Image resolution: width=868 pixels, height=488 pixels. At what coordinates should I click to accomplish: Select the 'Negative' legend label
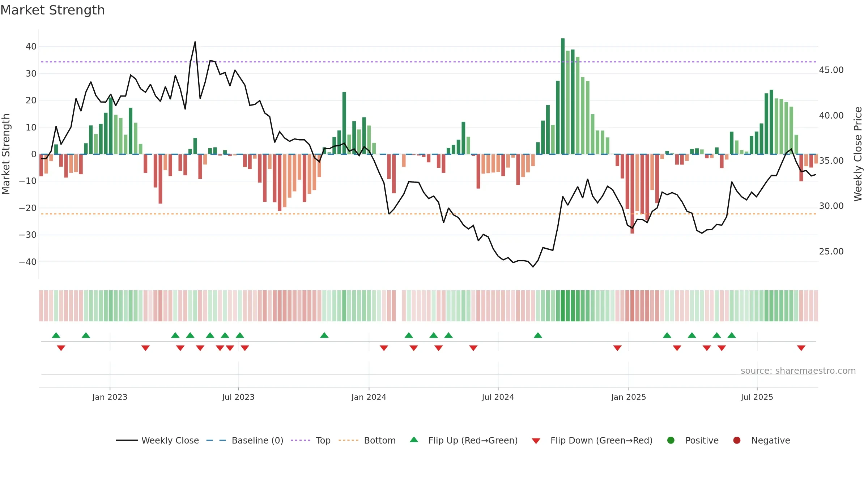(771, 441)
